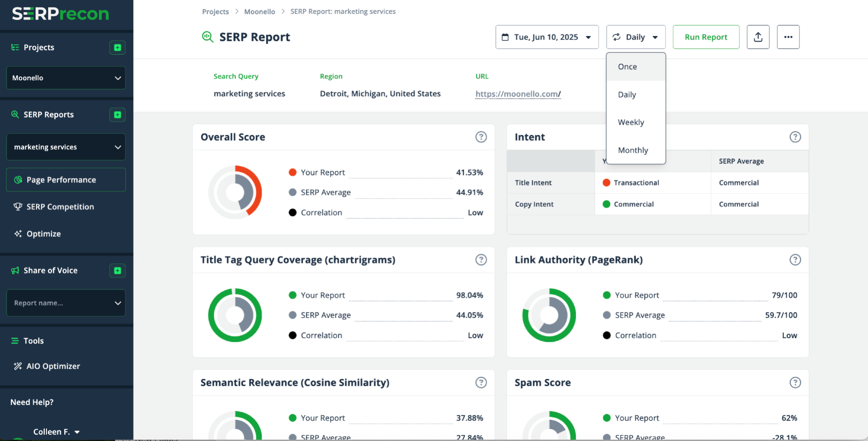Open help for the Semantic Relevance card
868x441 pixels.
pos(481,382)
